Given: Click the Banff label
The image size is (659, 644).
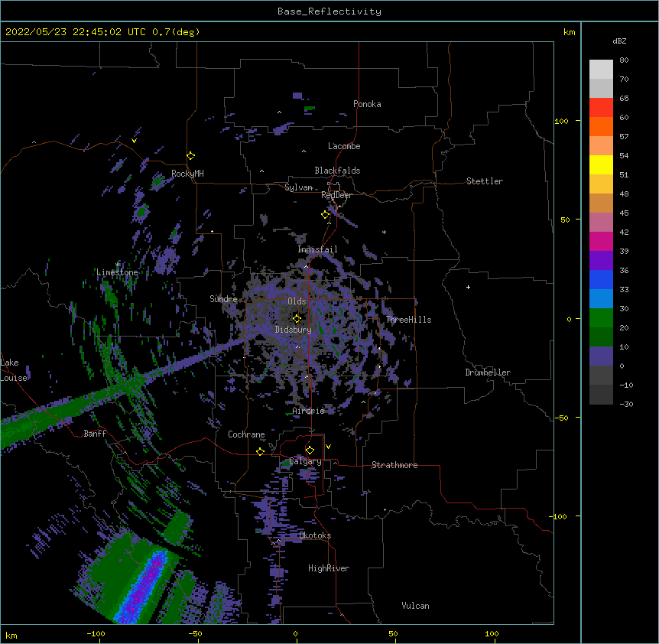Looking at the screenshot, I should click(95, 434).
